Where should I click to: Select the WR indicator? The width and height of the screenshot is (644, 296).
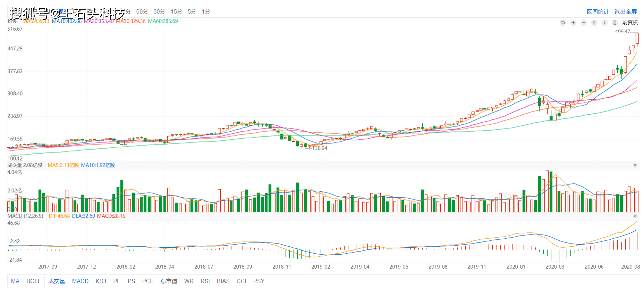(189, 281)
